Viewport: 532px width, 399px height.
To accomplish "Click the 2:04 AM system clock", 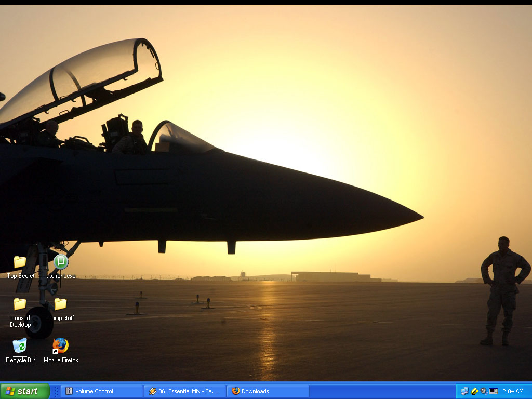I will click(513, 391).
